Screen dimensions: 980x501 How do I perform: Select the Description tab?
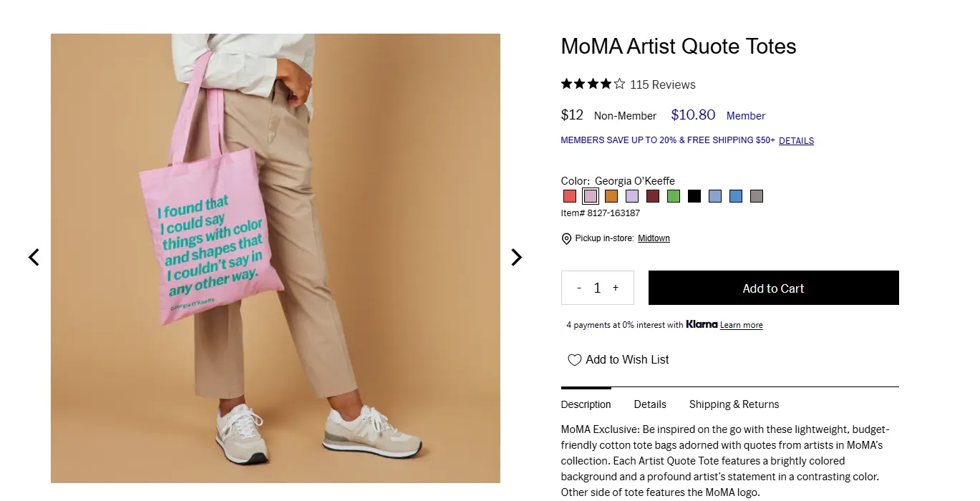[x=586, y=404]
